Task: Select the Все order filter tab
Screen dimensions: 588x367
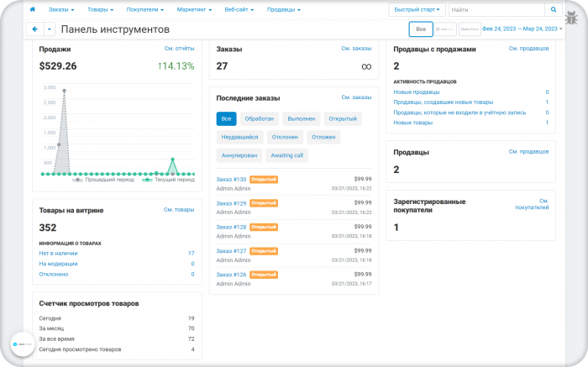Action: (226, 119)
